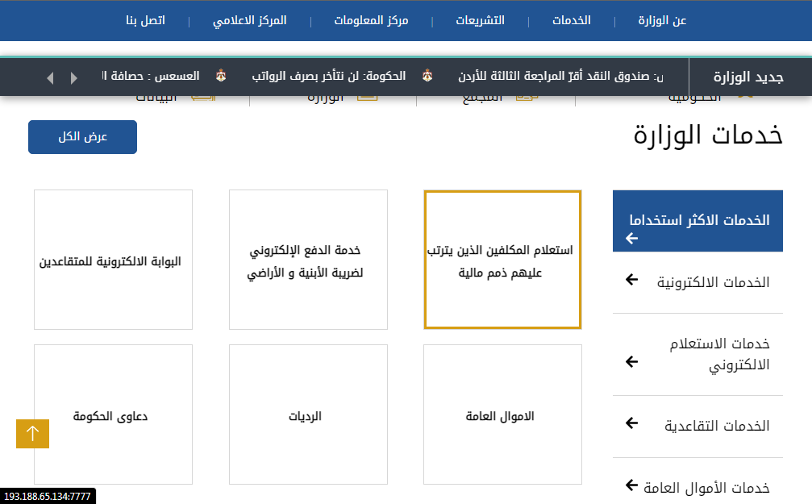Open the التشريعات menu item
This screenshot has height=504, width=812.
pos(481,20)
